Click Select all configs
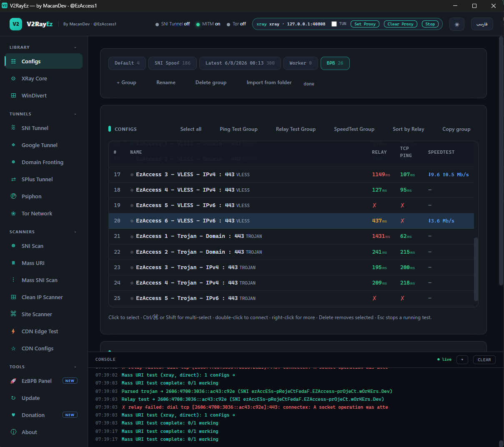The height and width of the screenshot is (447, 504). 191,129
